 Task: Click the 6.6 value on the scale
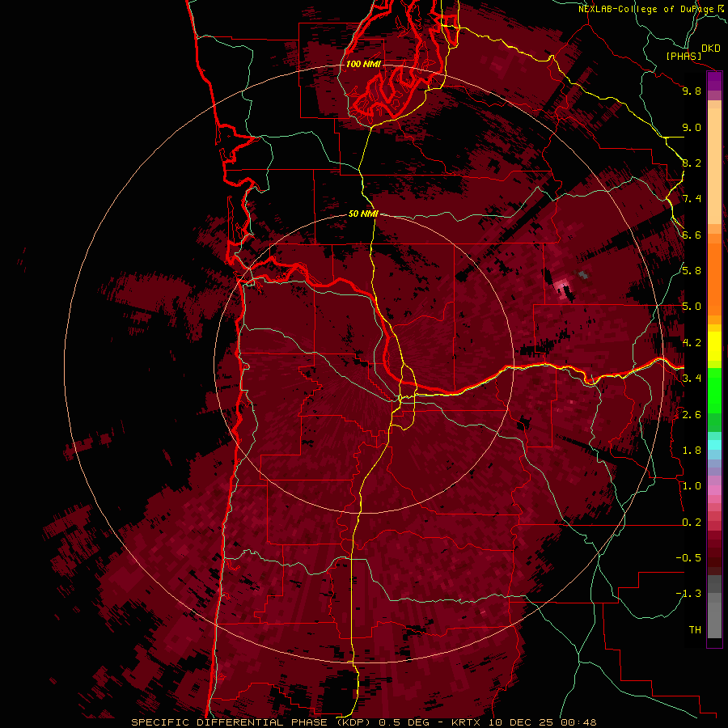coord(692,235)
